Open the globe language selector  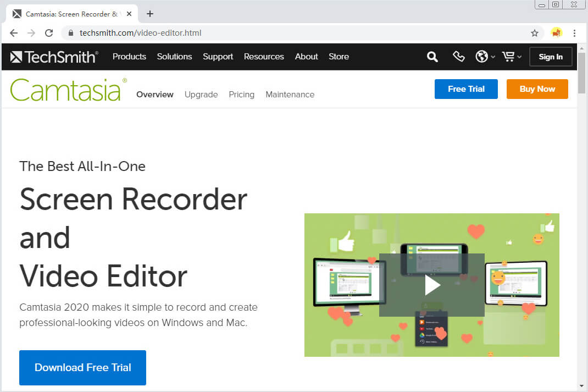click(x=485, y=57)
